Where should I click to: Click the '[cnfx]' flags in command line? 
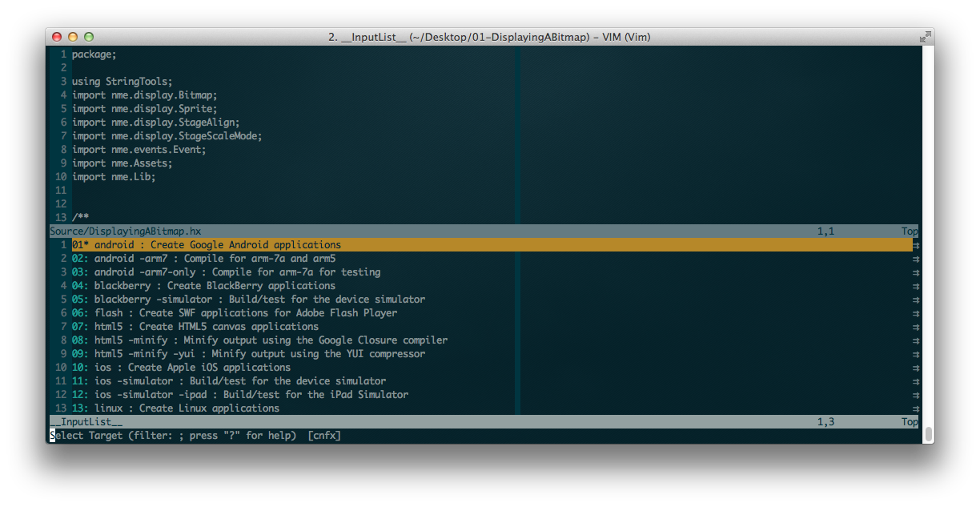324,436
